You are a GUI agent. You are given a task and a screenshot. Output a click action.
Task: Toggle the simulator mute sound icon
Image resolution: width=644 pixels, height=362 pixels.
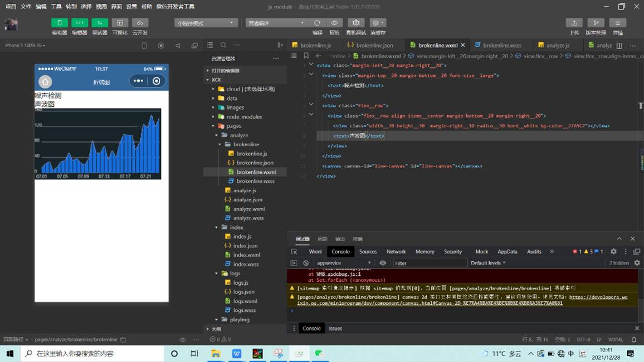click(x=178, y=46)
